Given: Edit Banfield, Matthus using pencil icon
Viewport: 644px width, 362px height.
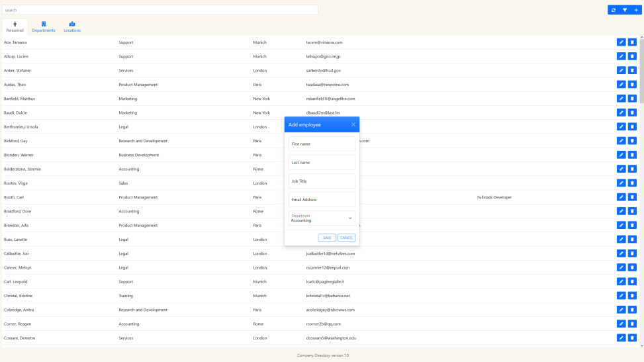Looking at the screenshot, I should (621, 99).
